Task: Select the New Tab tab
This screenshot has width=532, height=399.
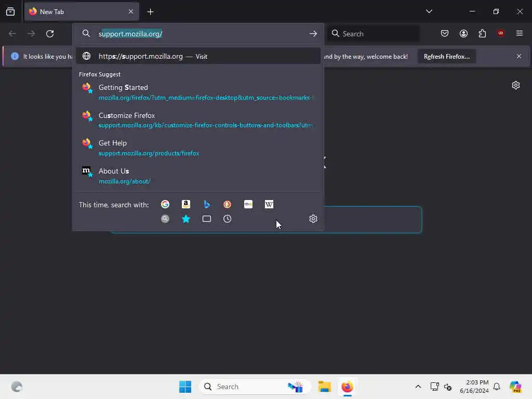Action: tap(82, 12)
